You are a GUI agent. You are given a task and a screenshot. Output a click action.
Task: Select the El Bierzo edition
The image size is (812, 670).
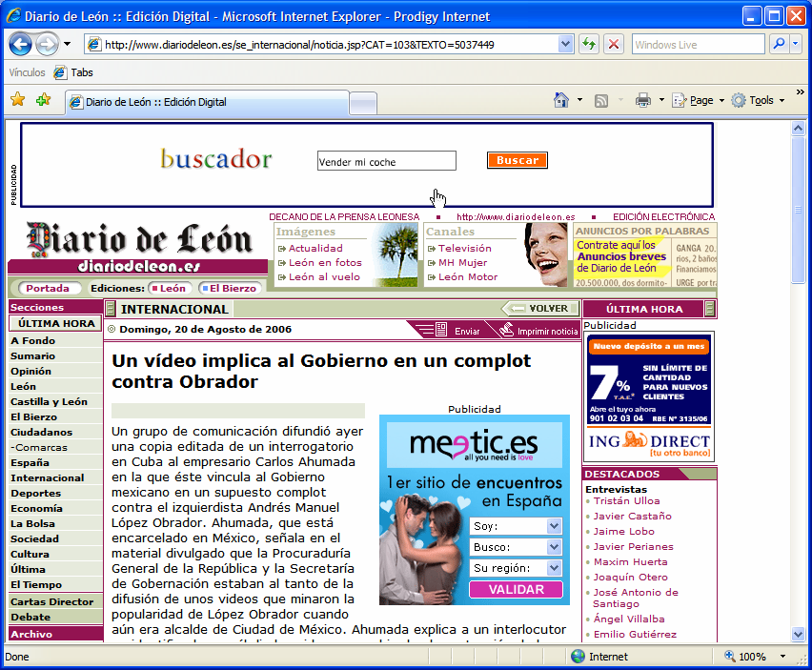point(230,289)
